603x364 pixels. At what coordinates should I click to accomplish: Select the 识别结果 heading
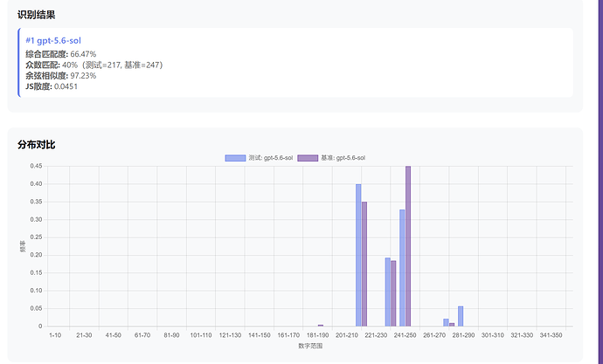pyautogui.click(x=36, y=15)
